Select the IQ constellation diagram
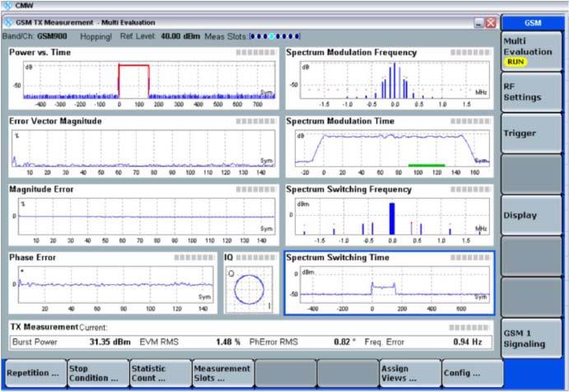The image size is (569, 392). click(250, 283)
